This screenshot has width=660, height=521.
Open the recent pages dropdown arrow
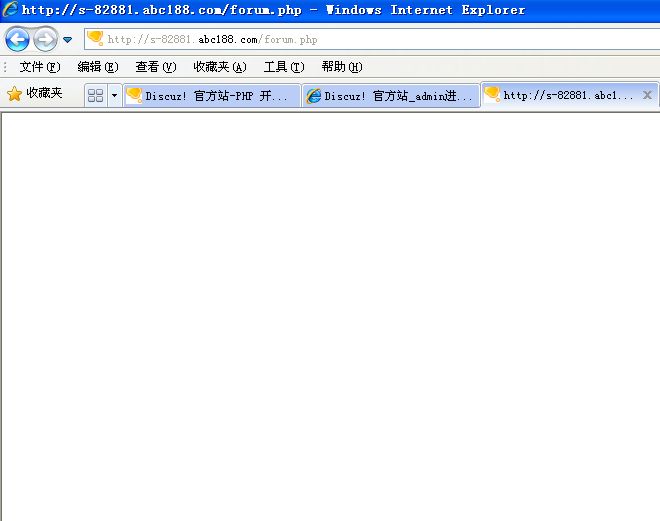coord(67,40)
